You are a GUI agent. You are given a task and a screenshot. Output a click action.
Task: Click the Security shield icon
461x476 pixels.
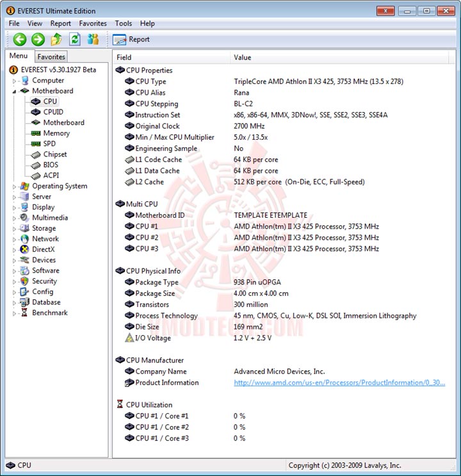click(24, 281)
